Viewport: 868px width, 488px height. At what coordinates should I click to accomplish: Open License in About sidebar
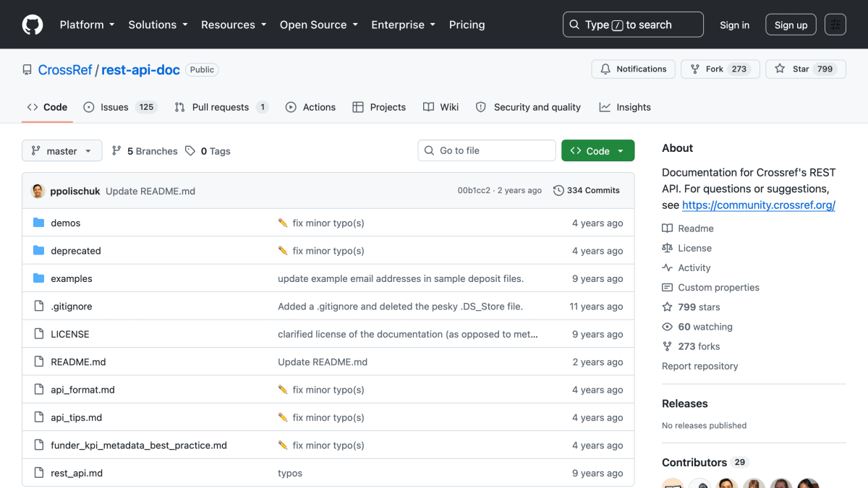[x=687, y=248]
